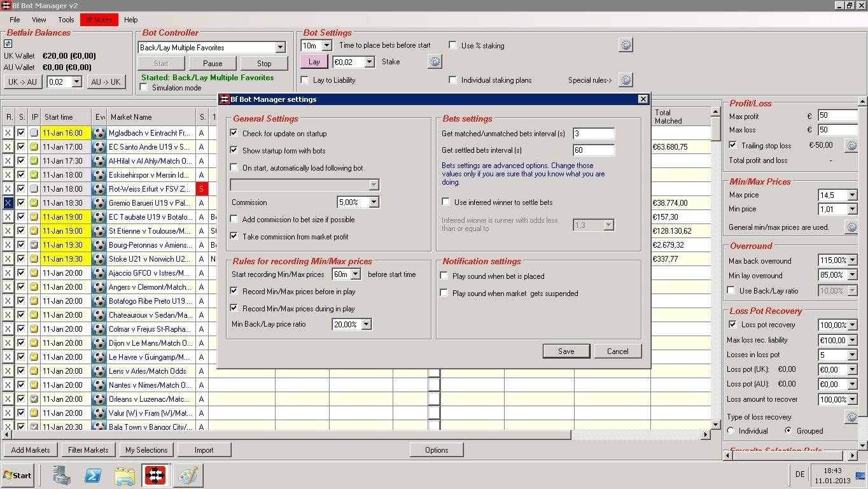Click soccer ball icon for Gremio Barueri U19 row

click(99, 203)
